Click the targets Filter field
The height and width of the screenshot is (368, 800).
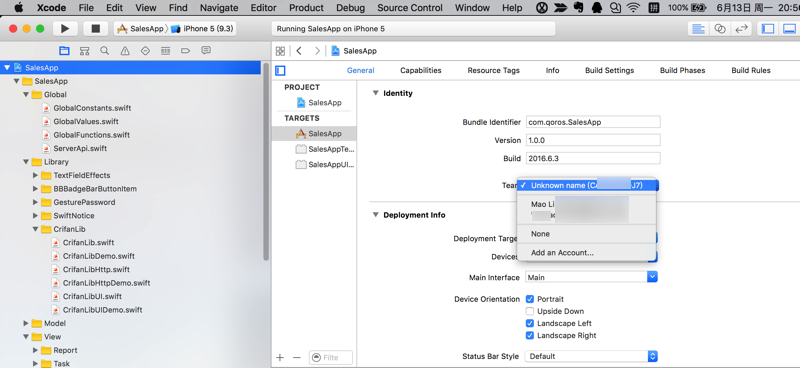(331, 357)
